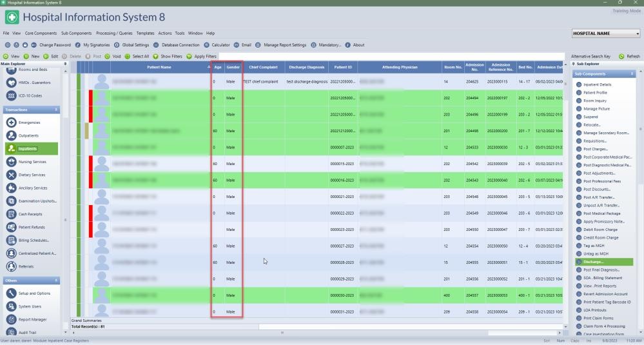Viewport: 644px width, 345px height.
Task: Open Database Connection settings
Action: [175, 45]
